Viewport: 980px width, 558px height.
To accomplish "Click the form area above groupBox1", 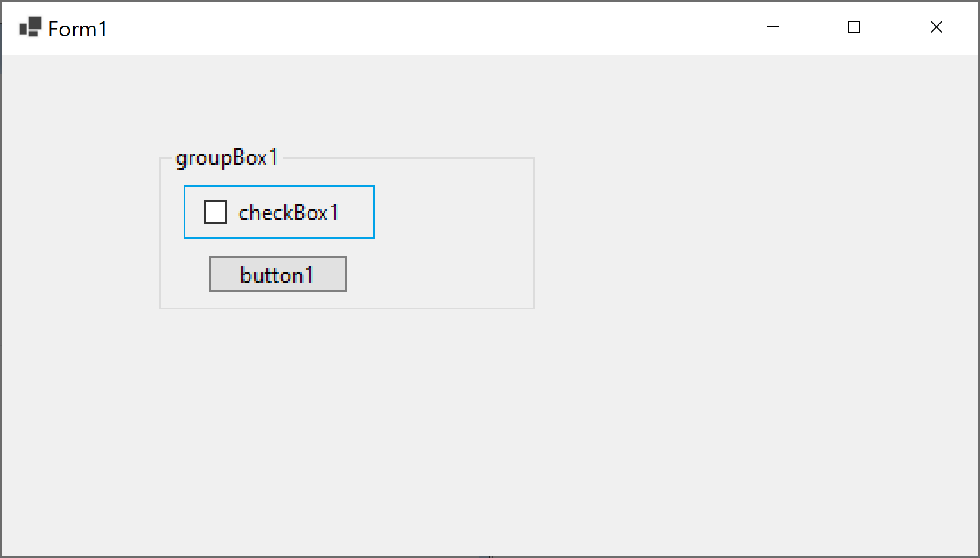I will 346,101.
